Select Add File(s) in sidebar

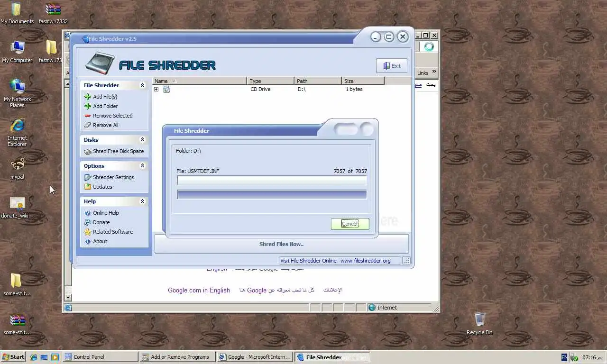point(105,97)
